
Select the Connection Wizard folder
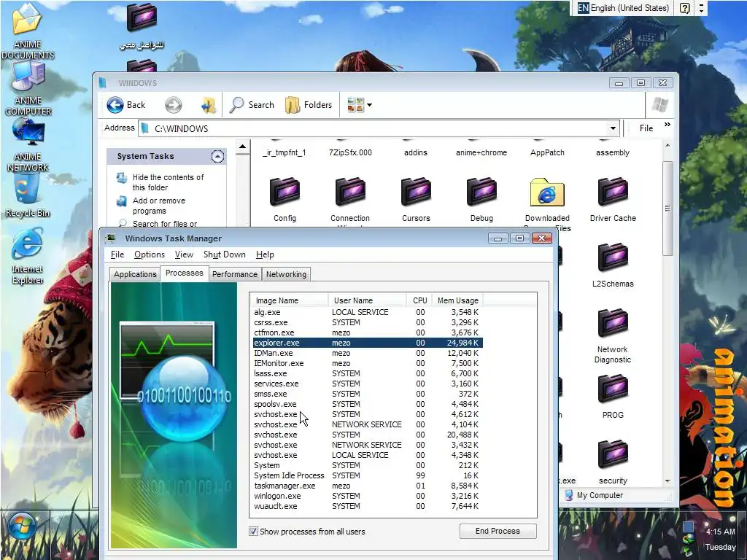coord(350,200)
